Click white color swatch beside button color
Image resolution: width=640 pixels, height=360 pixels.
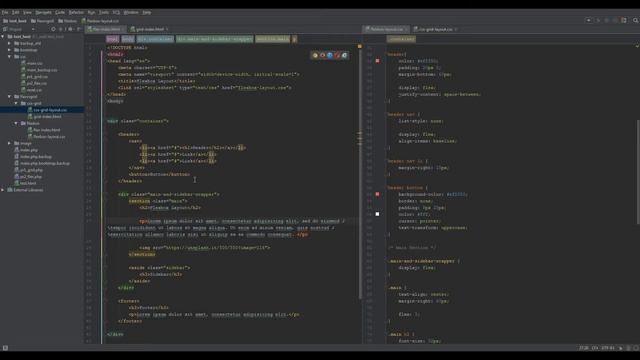tap(378, 214)
